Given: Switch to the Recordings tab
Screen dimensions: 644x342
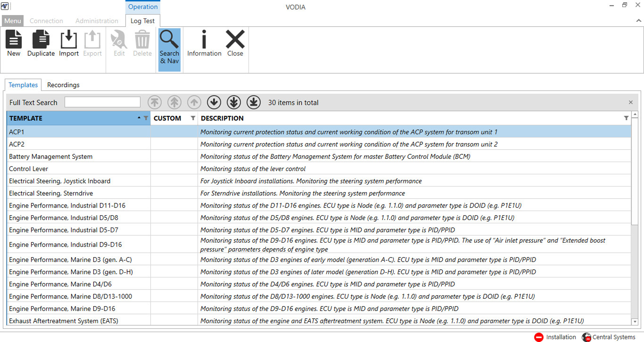Looking at the screenshot, I should (x=63, y=85).
